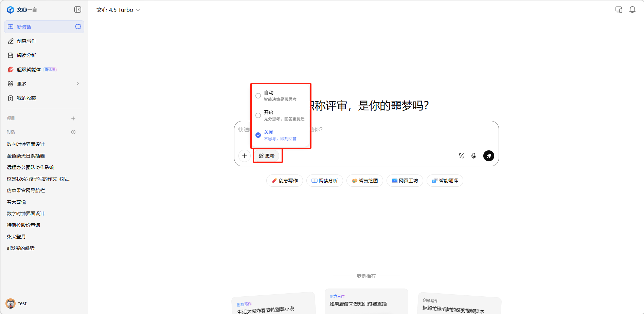The height and width of the screenshot is (314, 644).
Task: Open 创意写作 in the sidebar
Action: click(x=26, y=41)
